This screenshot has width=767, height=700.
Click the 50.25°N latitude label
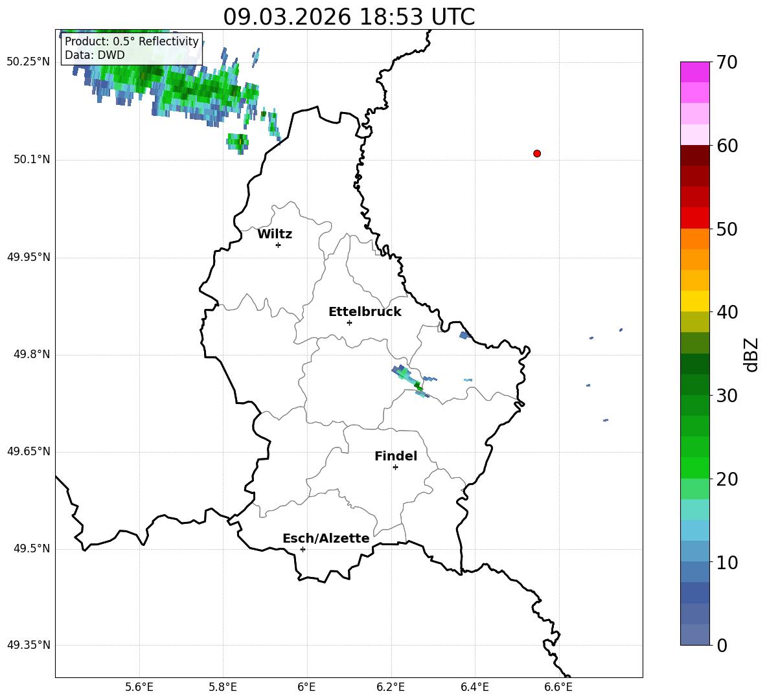coord(29,62)
